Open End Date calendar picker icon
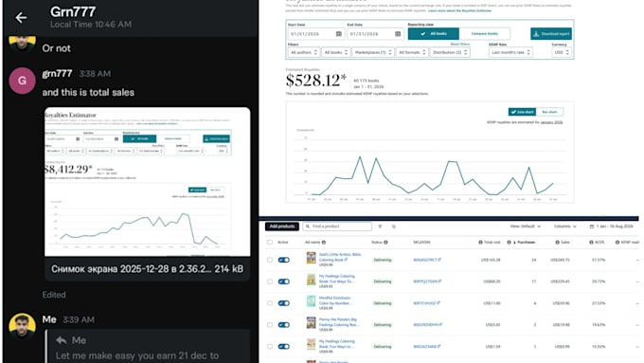Screen dimensions: 644x363 click(x=398, y=34)
